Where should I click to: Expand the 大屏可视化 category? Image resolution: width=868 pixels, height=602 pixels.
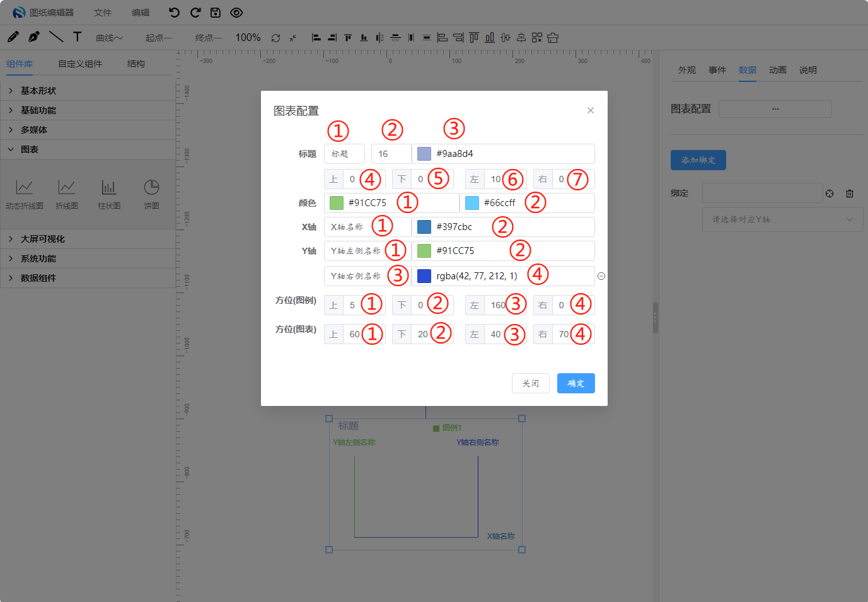point(88,239)
